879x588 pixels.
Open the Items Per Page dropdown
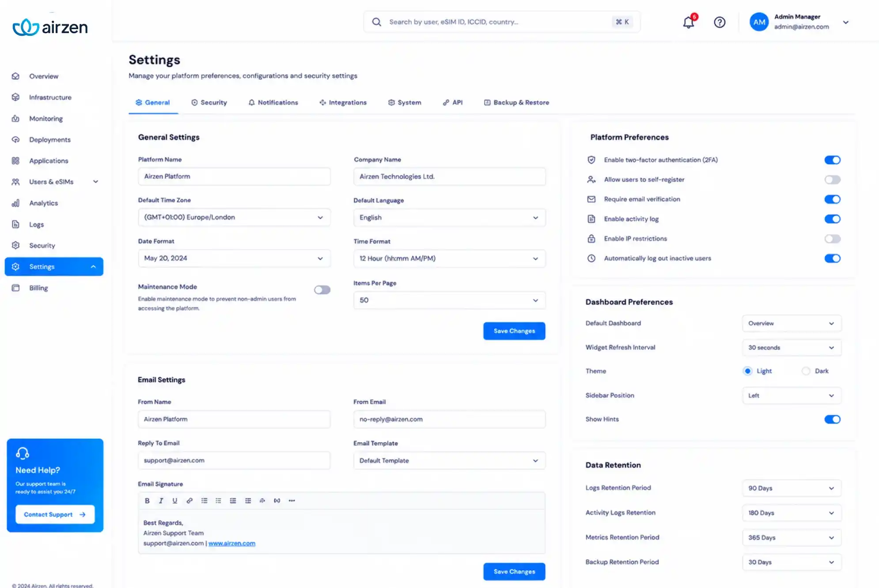449,300
